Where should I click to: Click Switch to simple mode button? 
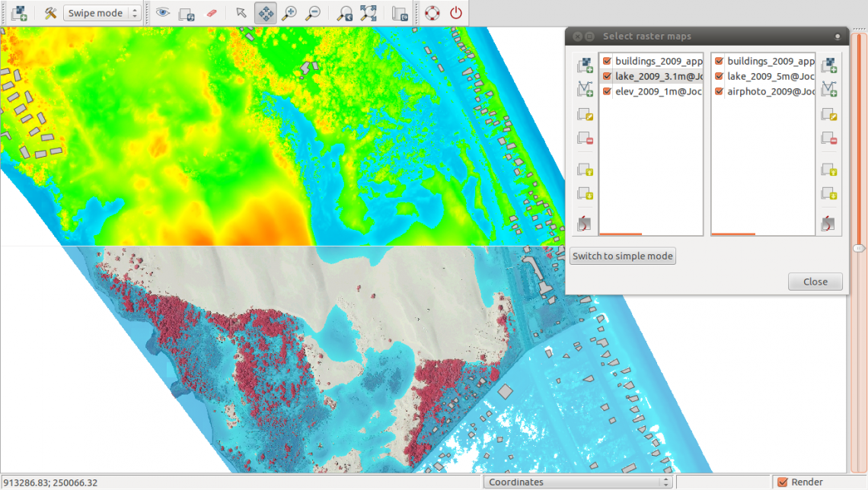pos(622,256)
